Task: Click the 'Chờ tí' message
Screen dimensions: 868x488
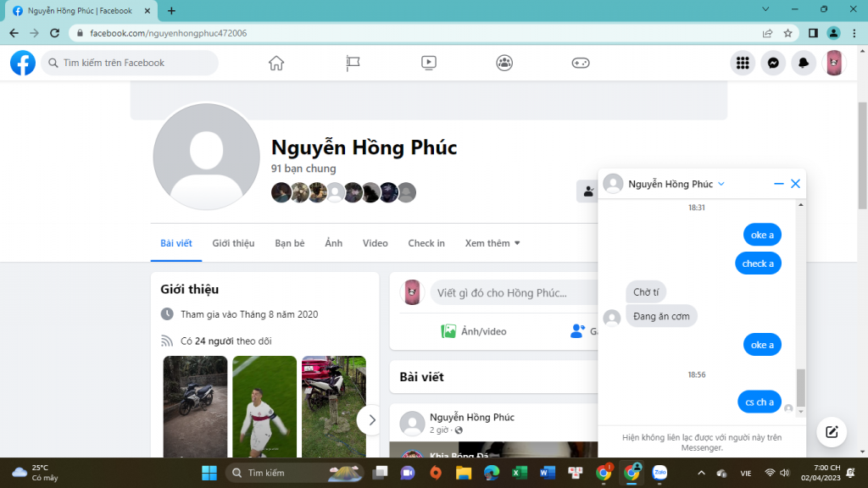Action: [646, 292]
